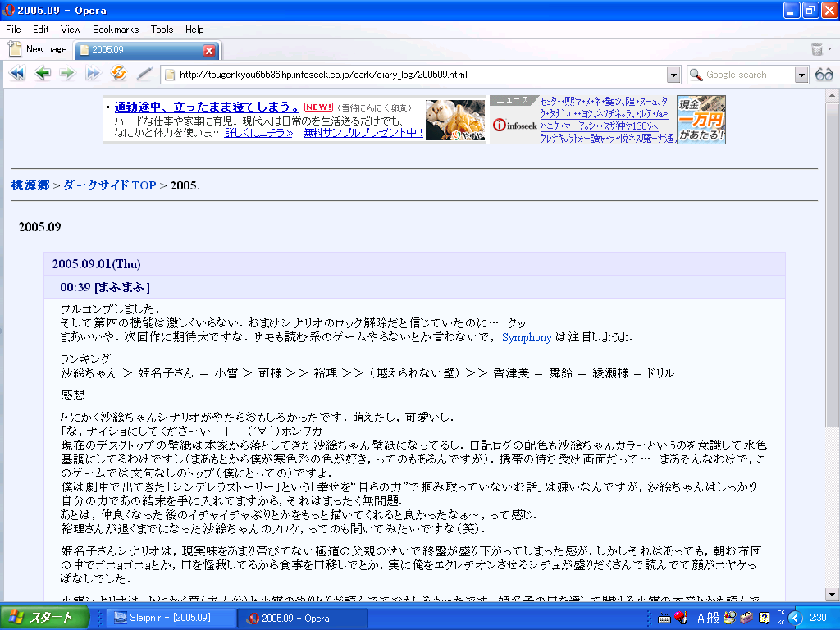Image resolution: width=840 pixels, height=630 pixels.
Task: Open the Tools menu
Action: [x=162, y=30]
